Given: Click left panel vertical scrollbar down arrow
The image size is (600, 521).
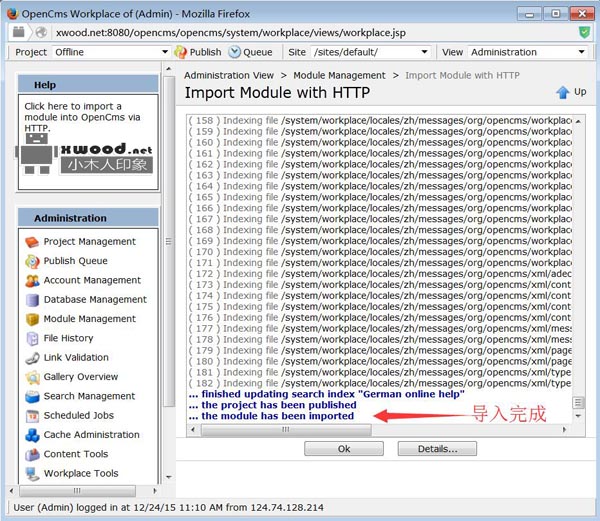Looking at the screenshot, I should (x=169, y=477).
